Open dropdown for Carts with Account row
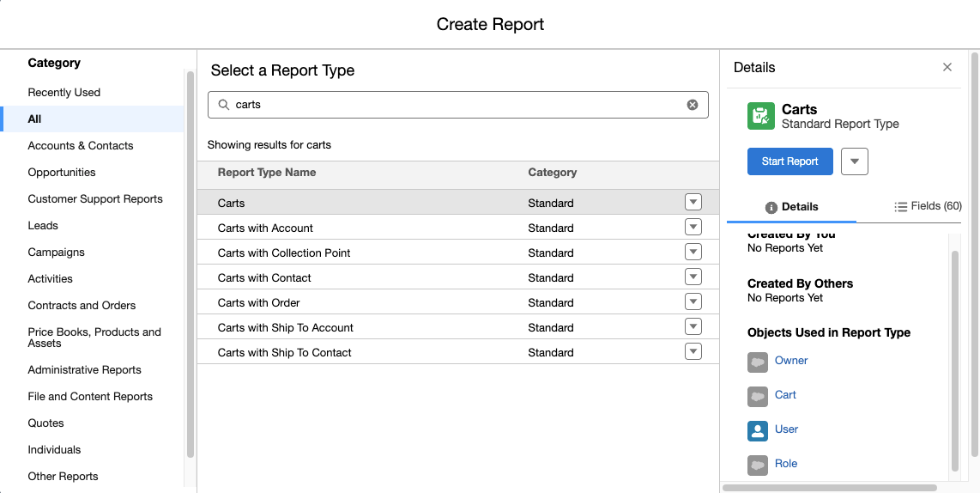 (x=693, y=227)
